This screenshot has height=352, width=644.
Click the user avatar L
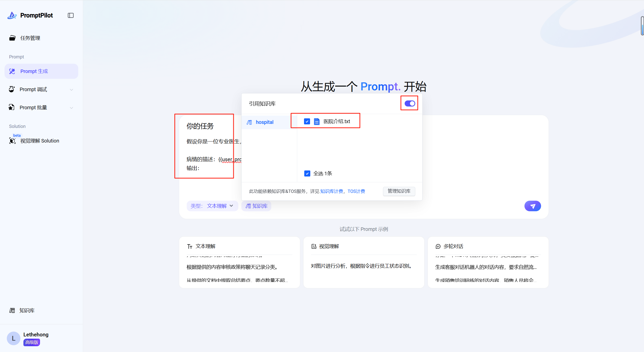(x=13, y=338)
